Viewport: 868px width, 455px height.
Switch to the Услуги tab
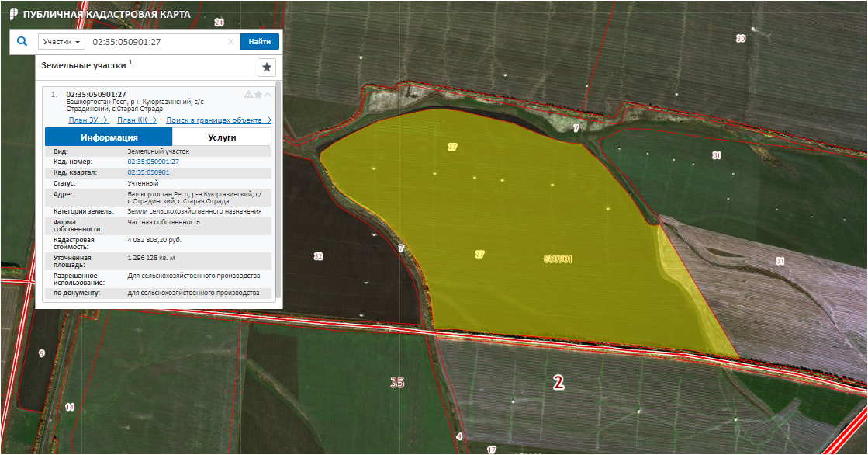221,137
